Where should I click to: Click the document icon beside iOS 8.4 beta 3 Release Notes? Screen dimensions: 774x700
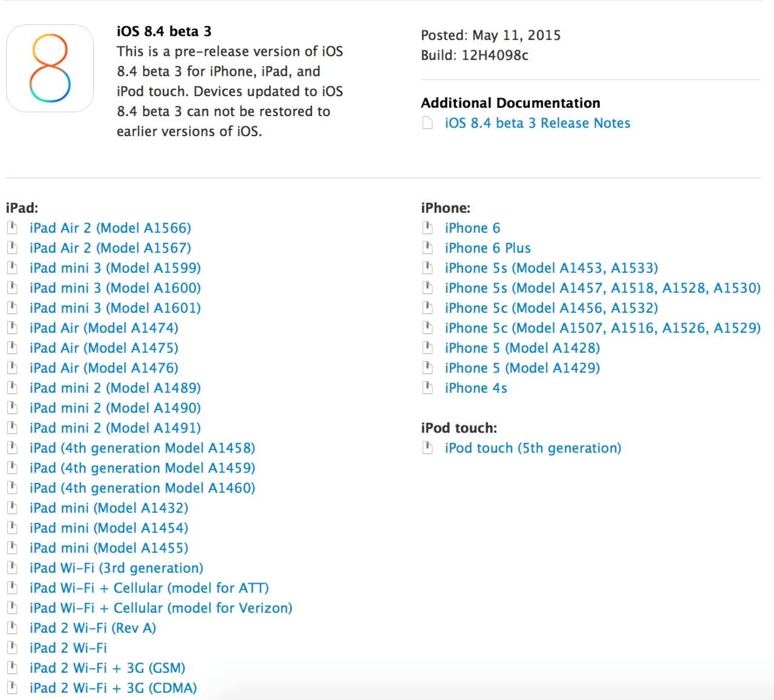coord(428,122)
